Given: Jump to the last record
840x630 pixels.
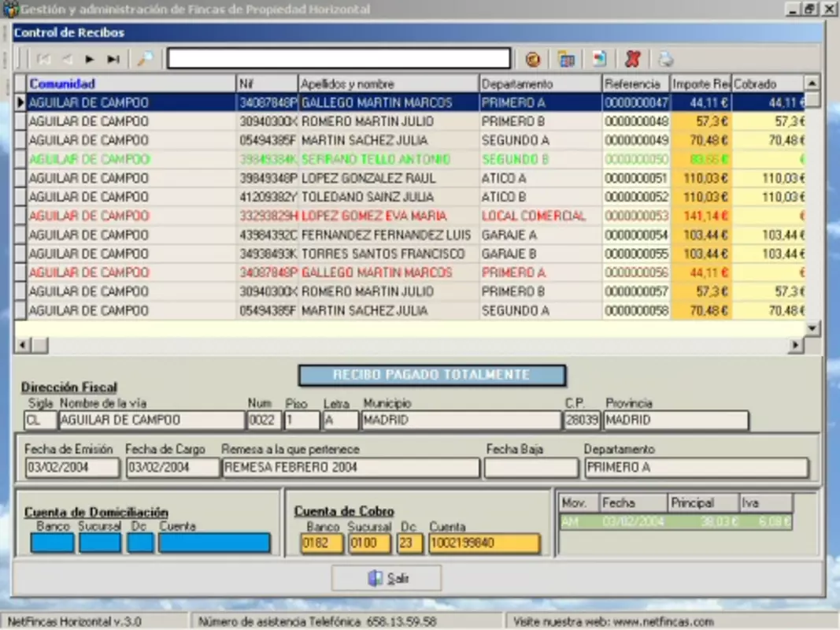Looking at the screenshot, I should click(x=113, y=60).
